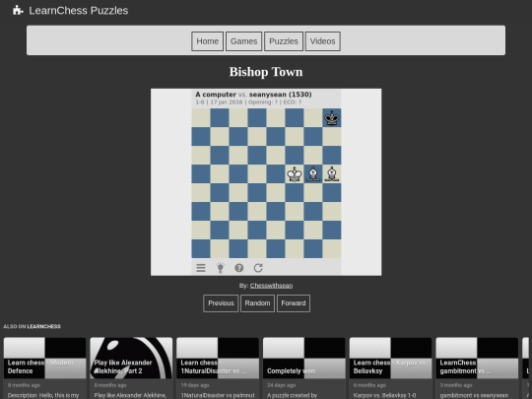The image size is (532, 399).
Task: Open the 'LearnChess - gambitmont vs' card
Action: [x=477, y=368]
